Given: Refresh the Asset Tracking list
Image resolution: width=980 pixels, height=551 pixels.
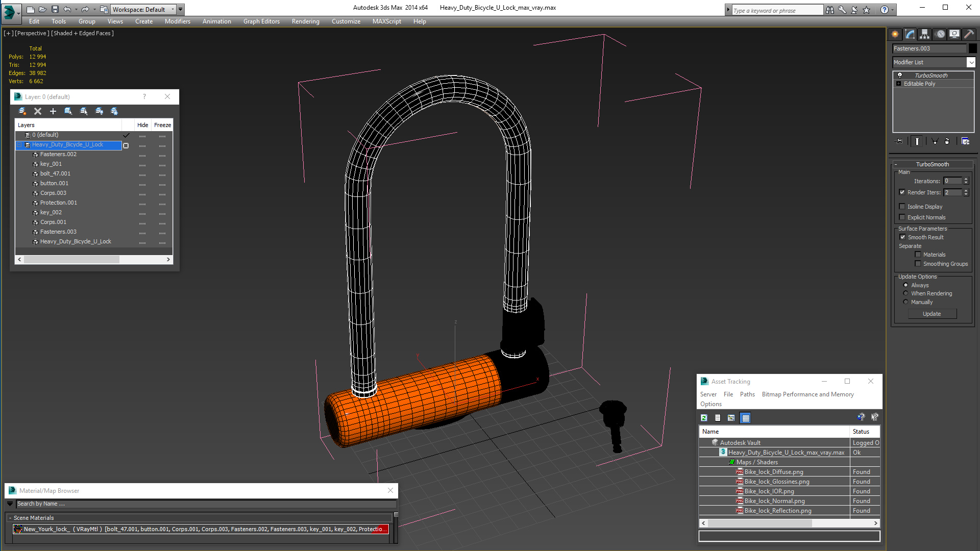Looking at the screenshot, I should 704,418.
